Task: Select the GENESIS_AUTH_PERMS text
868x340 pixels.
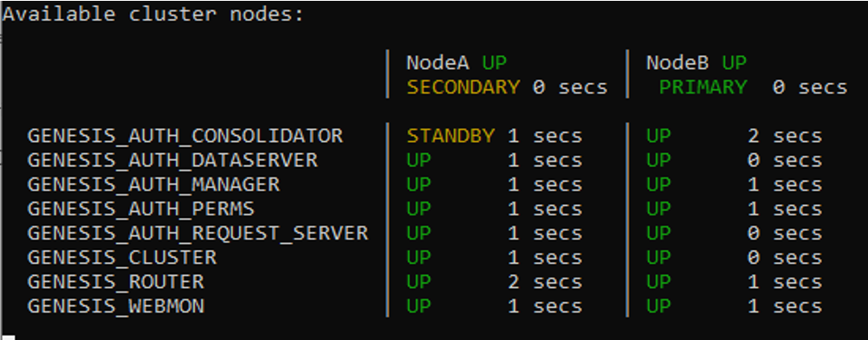Action: coord(140,209)
